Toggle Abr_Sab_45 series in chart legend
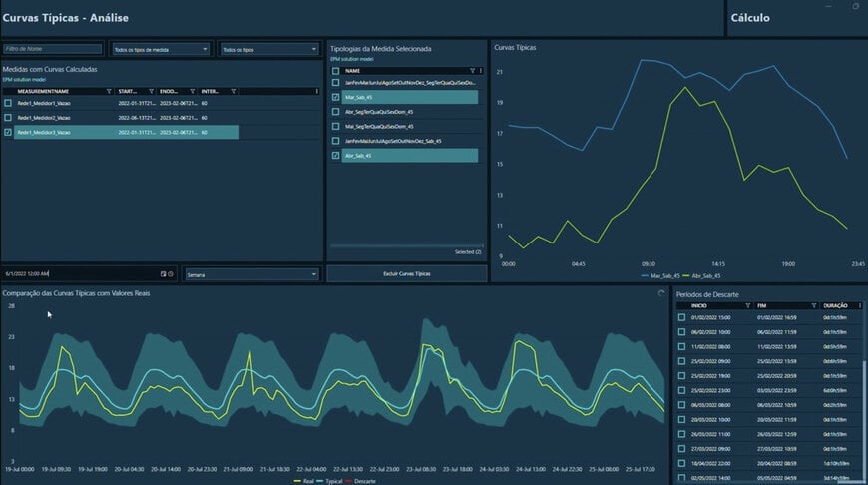 (x=701, y=275)
